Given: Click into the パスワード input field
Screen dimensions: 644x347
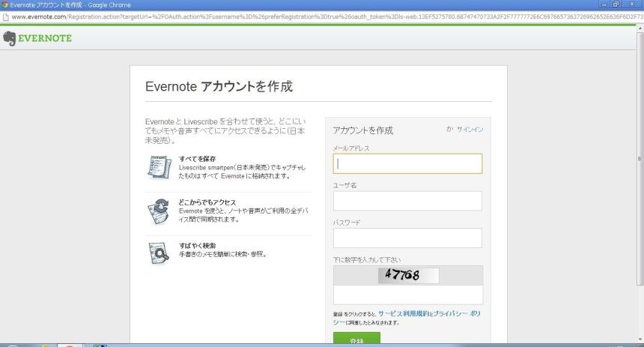Looking at the screenshot, I should click(x=407, y=238).
